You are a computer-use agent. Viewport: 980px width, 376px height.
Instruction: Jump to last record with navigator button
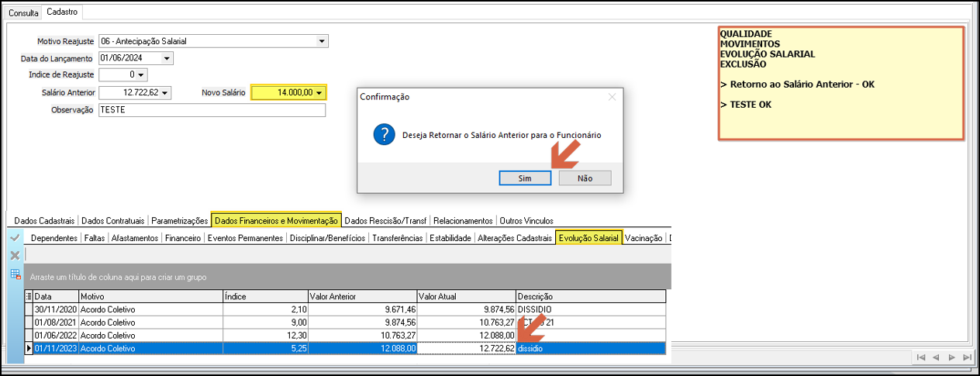(967, 357)
